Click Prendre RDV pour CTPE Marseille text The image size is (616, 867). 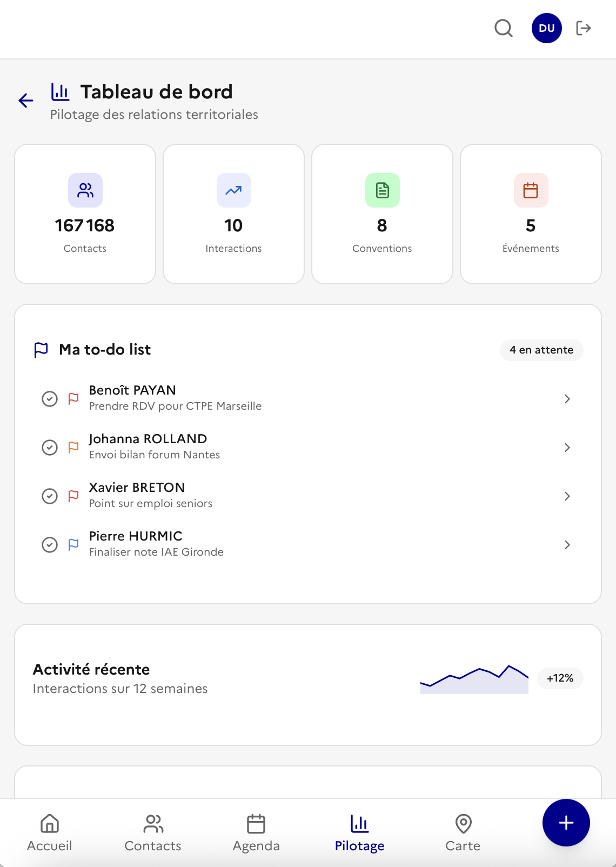pos(175,406)
